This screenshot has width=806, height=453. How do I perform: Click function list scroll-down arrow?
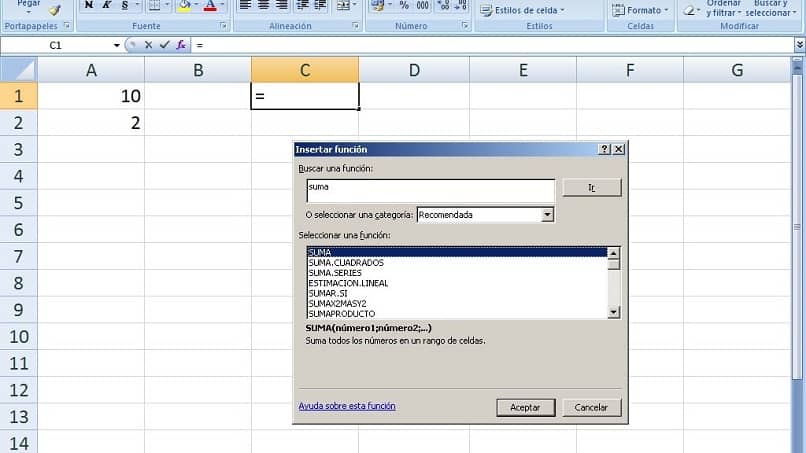(613, 312)
